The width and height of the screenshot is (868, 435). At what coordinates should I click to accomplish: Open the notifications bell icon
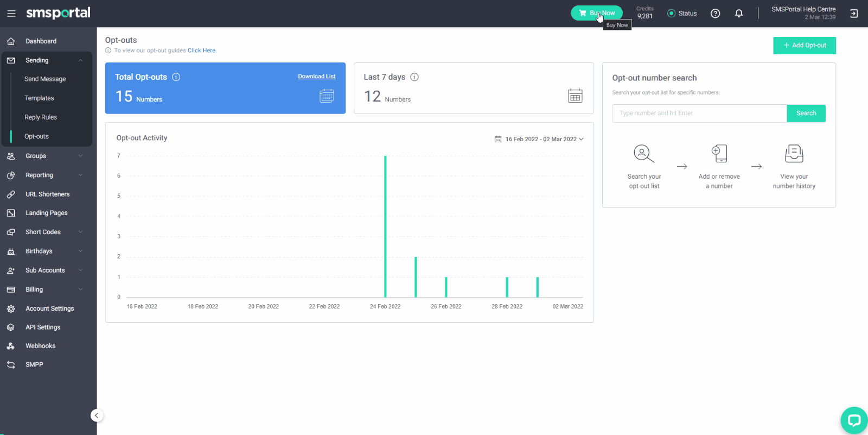coord(739,14)
